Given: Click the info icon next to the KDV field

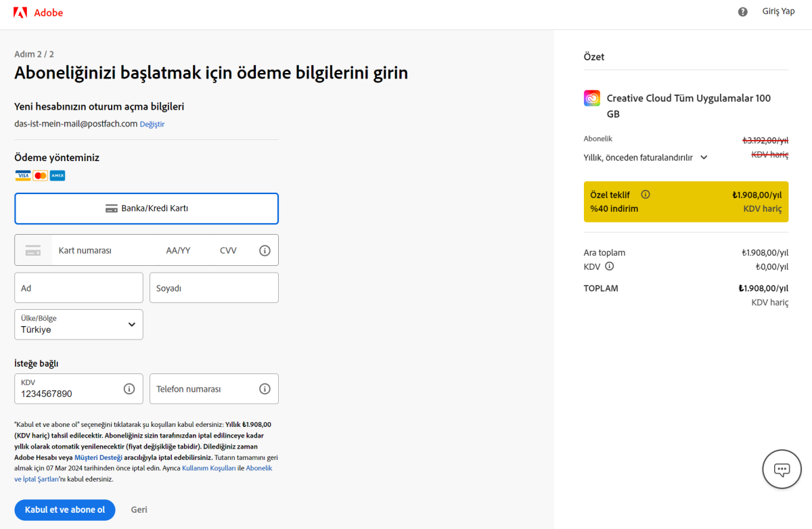Looking at the screenshot, I should [x=129, y=388].
